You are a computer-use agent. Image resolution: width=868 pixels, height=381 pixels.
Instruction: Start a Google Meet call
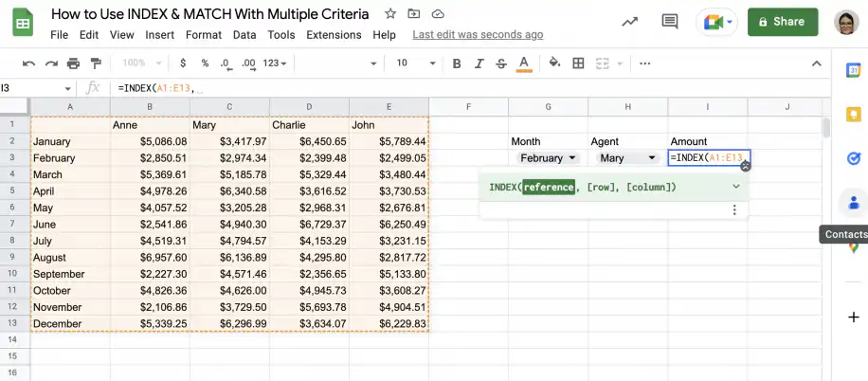(x=713, y=22)
